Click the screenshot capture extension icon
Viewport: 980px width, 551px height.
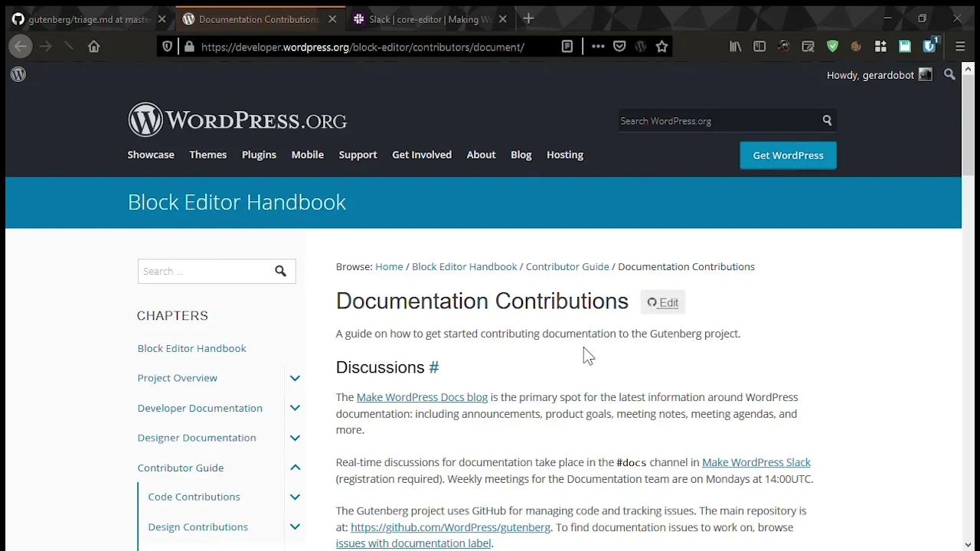point(808,47)
